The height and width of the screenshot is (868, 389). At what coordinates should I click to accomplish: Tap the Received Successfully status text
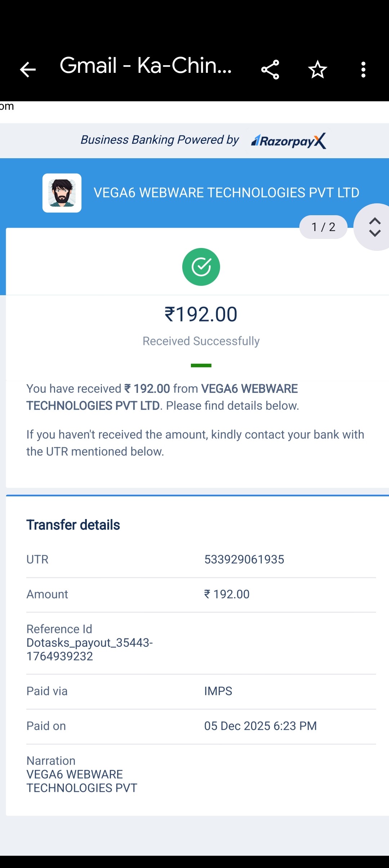point(201,341)
